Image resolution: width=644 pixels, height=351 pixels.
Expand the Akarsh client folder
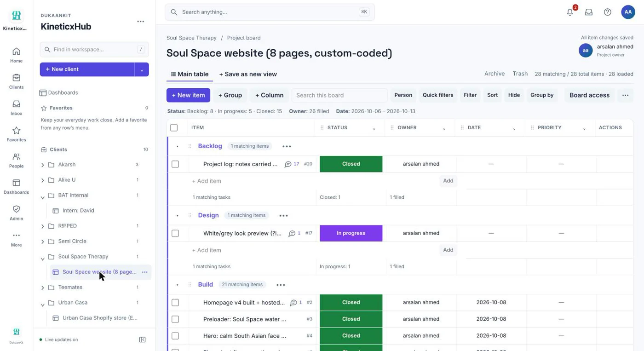tap(43, 165)
